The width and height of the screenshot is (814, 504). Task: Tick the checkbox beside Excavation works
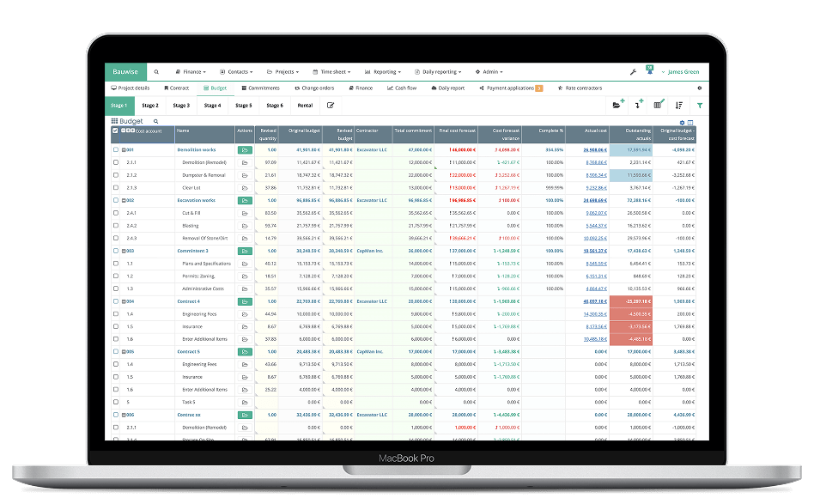click(x=115, y=200)
